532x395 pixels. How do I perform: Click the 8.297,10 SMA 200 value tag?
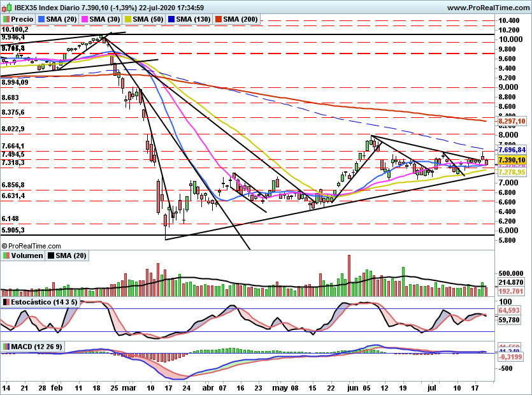[512, 121]
